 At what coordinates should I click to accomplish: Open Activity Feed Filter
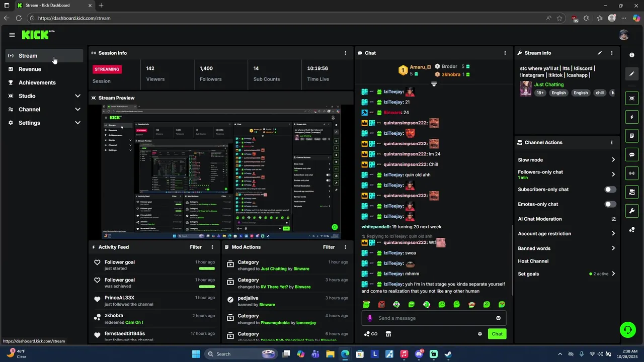(196, 247)
